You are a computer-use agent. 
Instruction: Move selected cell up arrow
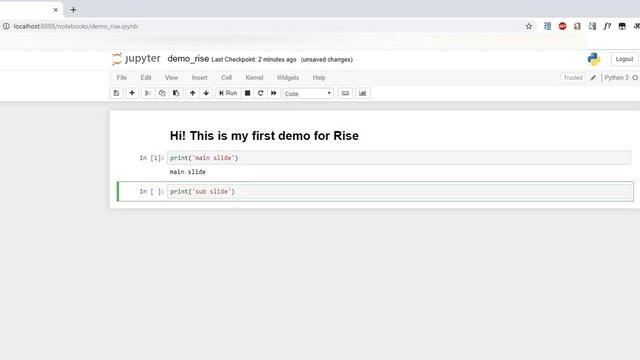tap(192, 93)
